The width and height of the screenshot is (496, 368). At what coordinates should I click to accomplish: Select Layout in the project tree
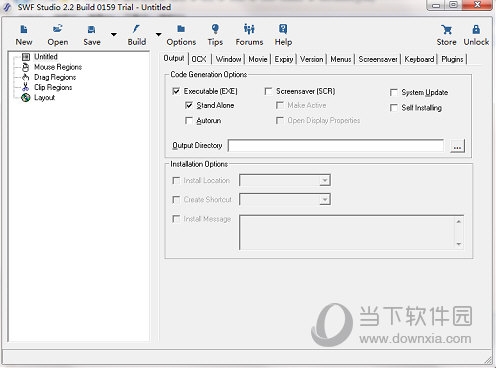[44, 98]
